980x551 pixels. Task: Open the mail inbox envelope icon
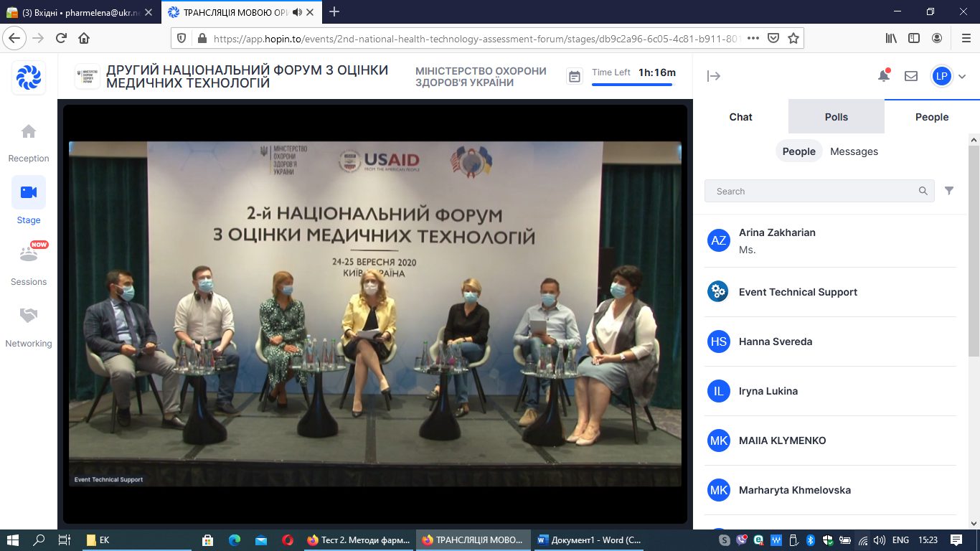pyautogui.click(x=911, y=76)
